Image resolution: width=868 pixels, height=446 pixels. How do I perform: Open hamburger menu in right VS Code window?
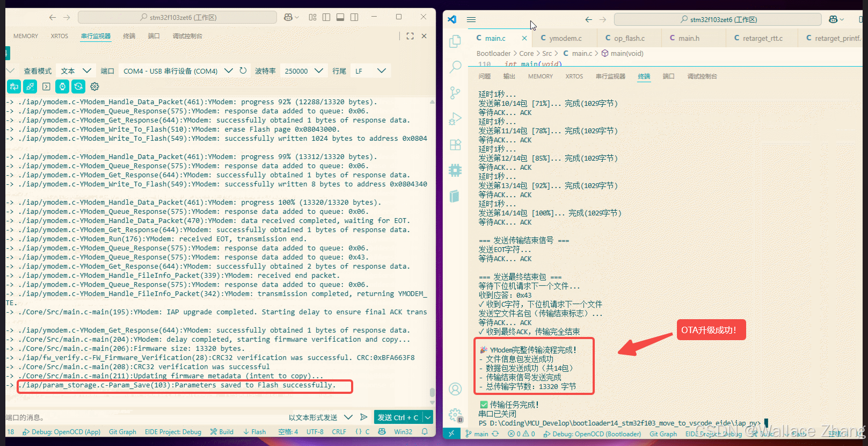(471, 19)
